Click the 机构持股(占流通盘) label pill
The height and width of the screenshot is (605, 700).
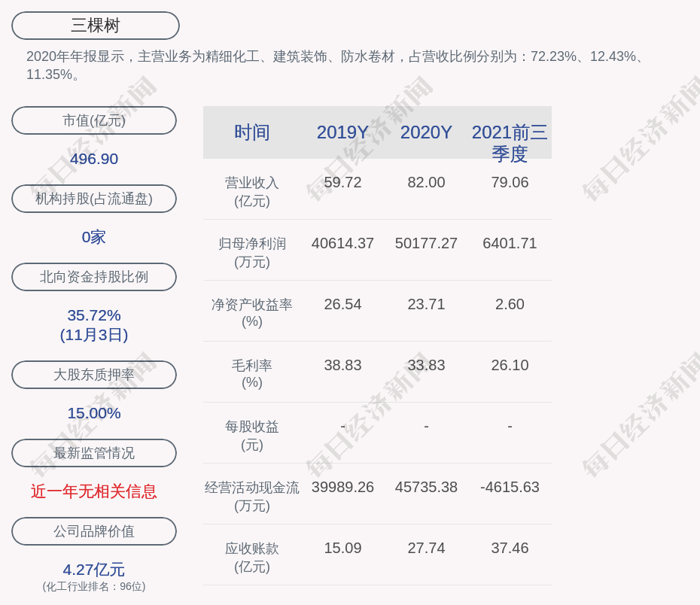click(94, 199)
